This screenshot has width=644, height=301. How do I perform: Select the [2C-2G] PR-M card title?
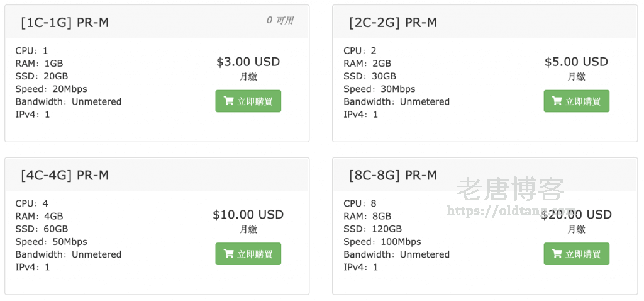click(393, 23)
